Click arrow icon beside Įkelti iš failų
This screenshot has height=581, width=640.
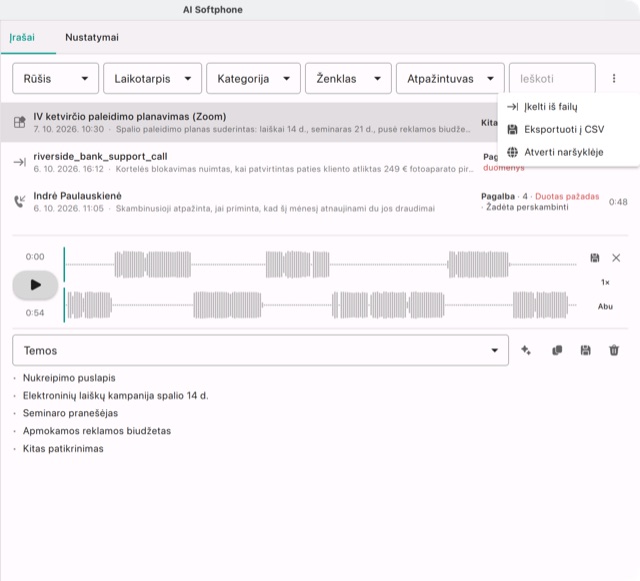point(512,107)
